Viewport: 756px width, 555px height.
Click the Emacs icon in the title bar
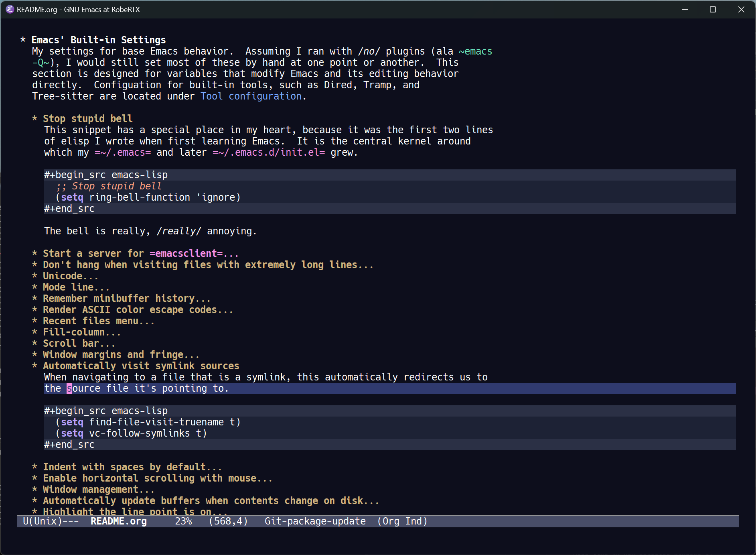point(10,9)
